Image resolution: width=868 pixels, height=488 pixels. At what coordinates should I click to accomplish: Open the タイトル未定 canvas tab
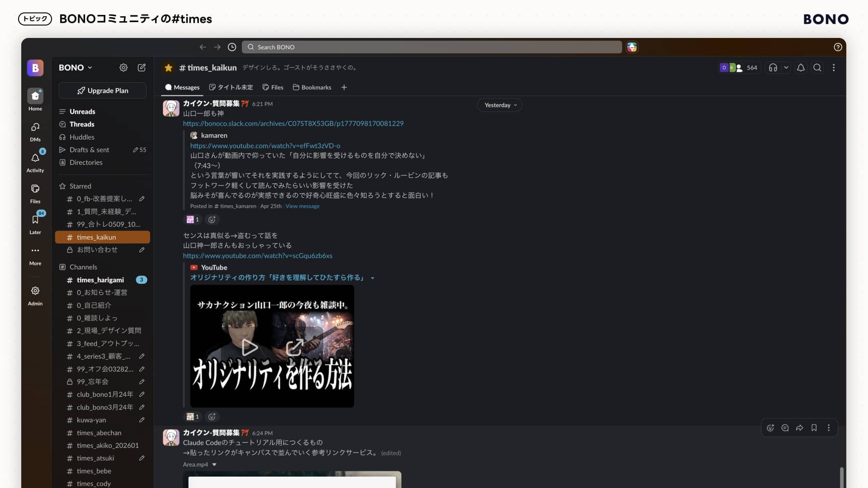coord(231,87)
